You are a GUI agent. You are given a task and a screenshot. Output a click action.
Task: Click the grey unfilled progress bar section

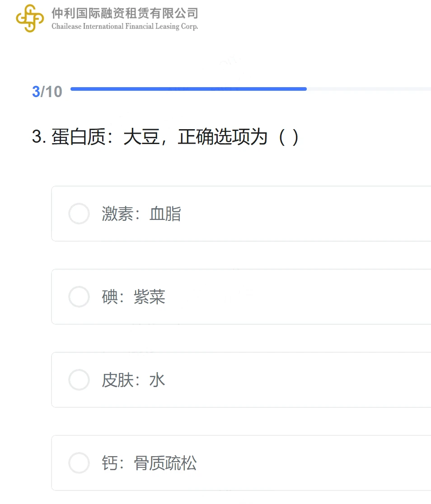(x=369, y=89)
